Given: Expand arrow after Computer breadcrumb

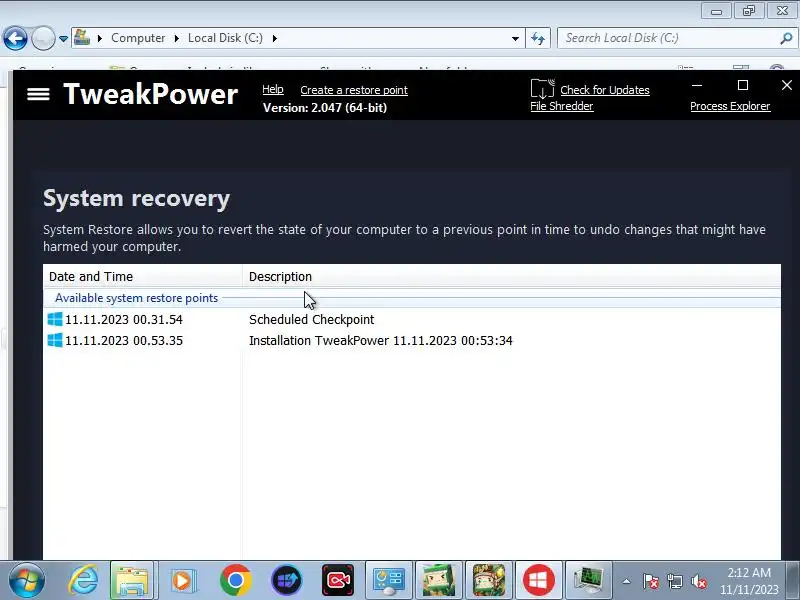Looking at the screenshot, I should (x=177, y=38).
